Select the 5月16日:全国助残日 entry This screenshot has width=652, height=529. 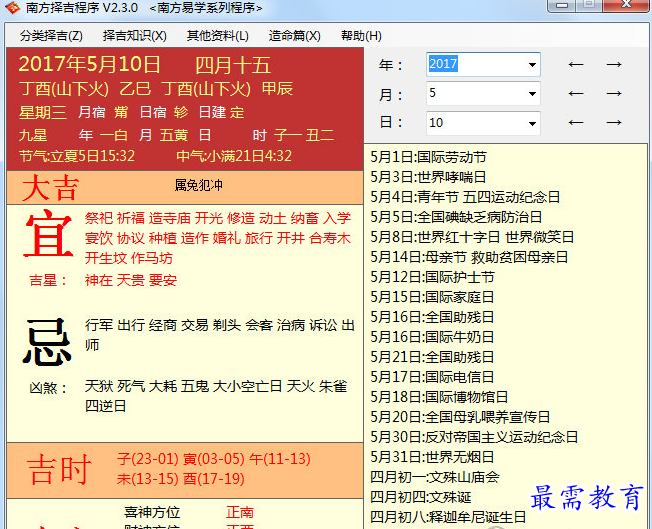coord(432,317)
